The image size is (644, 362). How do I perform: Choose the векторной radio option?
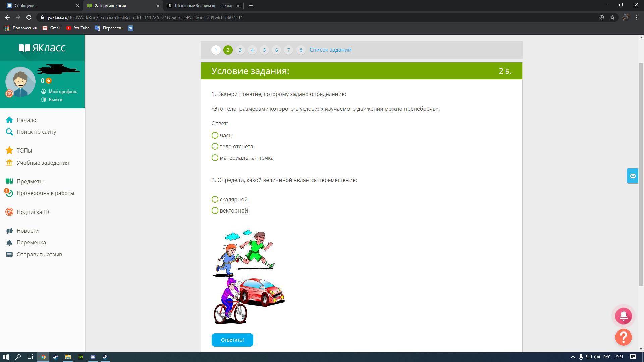[x=215, y=210]
